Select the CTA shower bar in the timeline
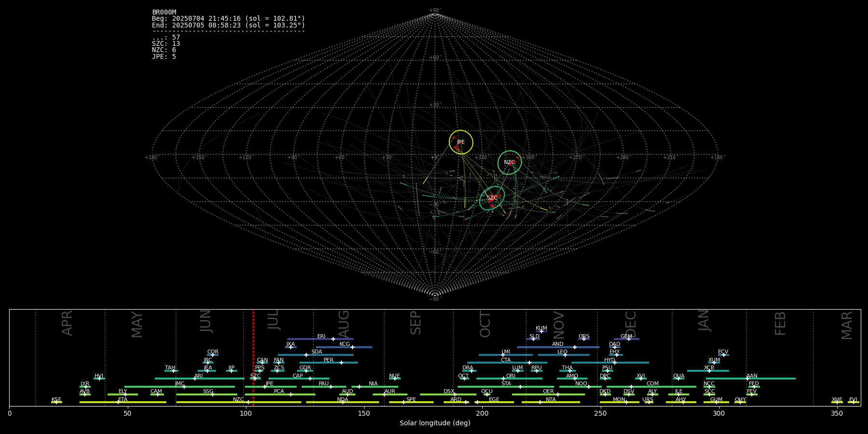 507,363
